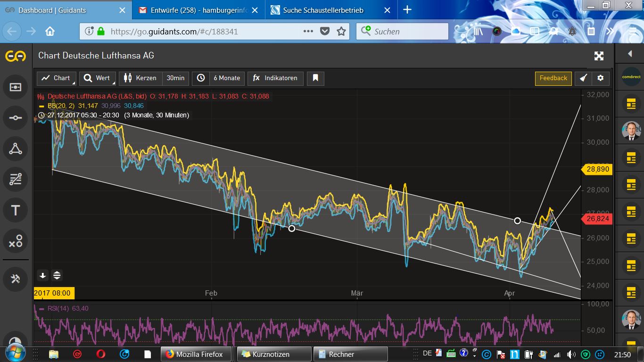Open the bookmark icon in chart toolbar
Screen dimensions: 644x362
(x=315, y=78)
